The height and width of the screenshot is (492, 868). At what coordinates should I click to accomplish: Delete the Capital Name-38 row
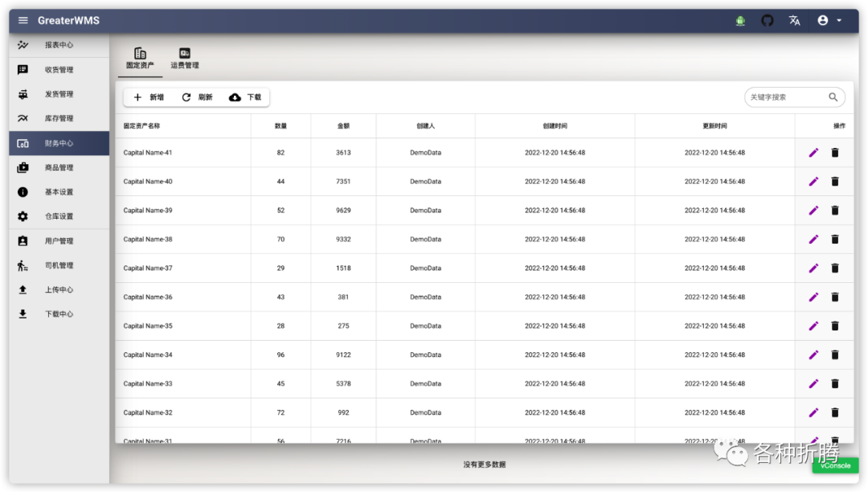[x=835, y=239]
